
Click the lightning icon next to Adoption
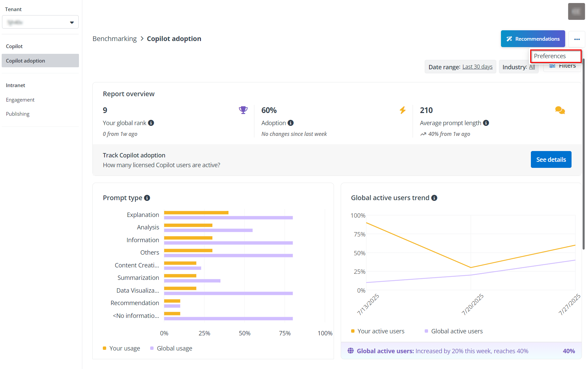click(402, 110)
